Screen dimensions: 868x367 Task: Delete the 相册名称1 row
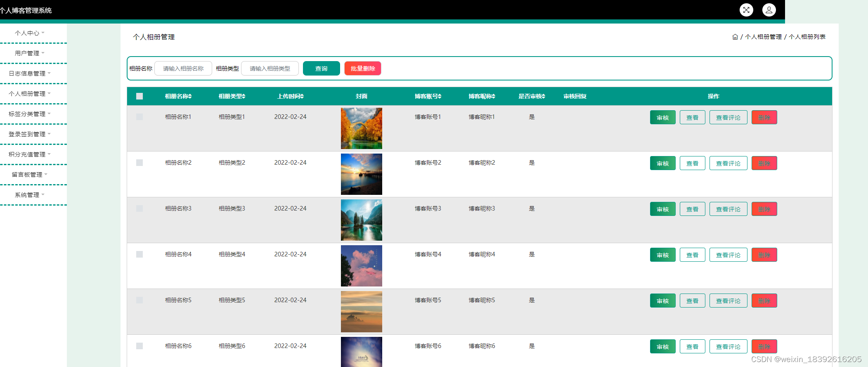click(x=764, y=118)
